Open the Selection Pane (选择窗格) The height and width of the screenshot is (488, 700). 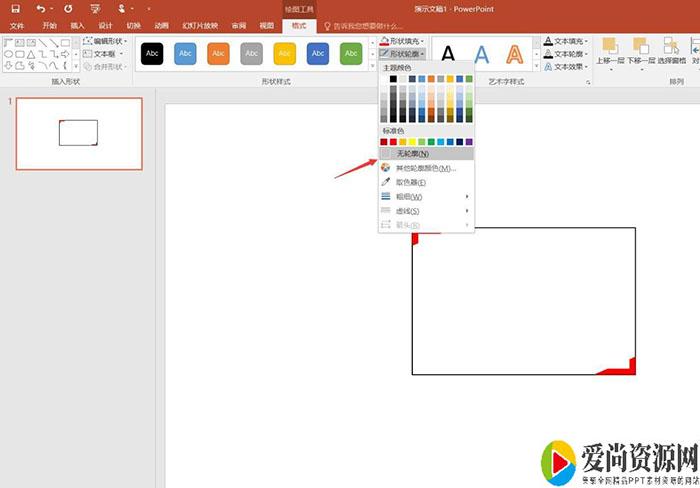(x=671, y=48)
